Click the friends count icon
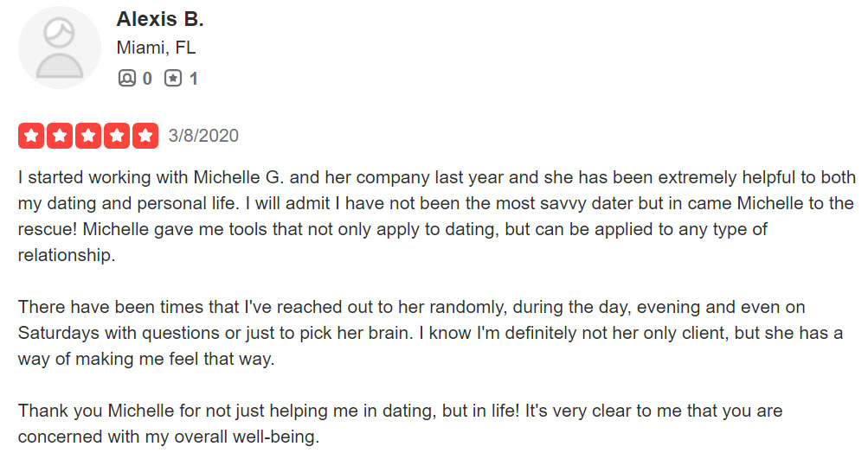The height and width of the screenshot is (453, 868). point(126,79)
